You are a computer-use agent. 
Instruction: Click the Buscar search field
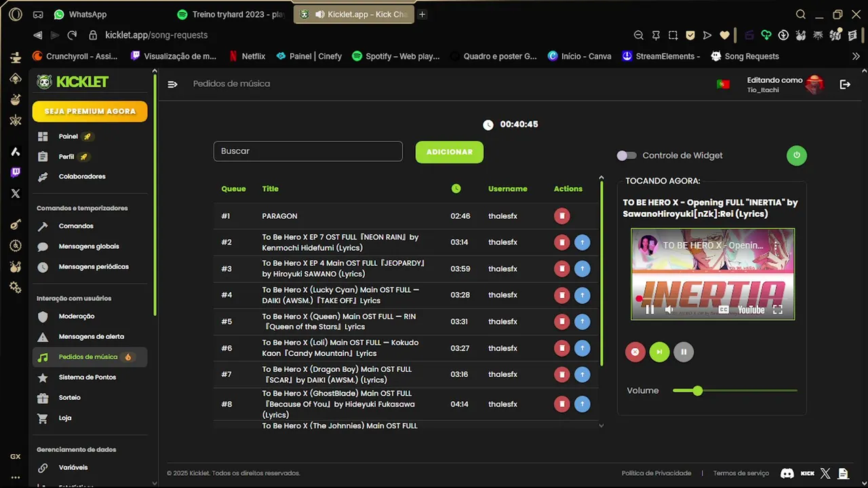308,151
